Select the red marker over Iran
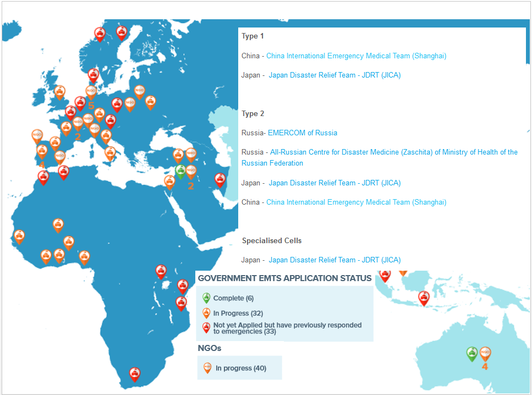The image size is (532, 395). 220,180
